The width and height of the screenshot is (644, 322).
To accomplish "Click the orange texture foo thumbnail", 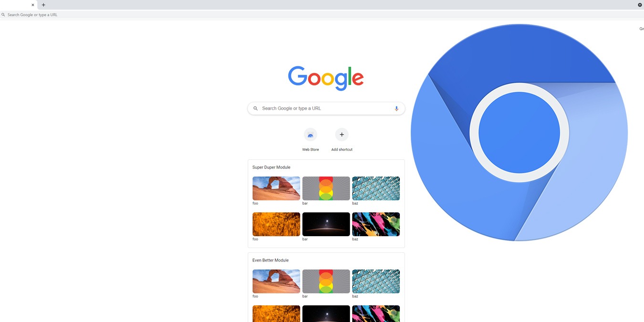I will 276,224.
